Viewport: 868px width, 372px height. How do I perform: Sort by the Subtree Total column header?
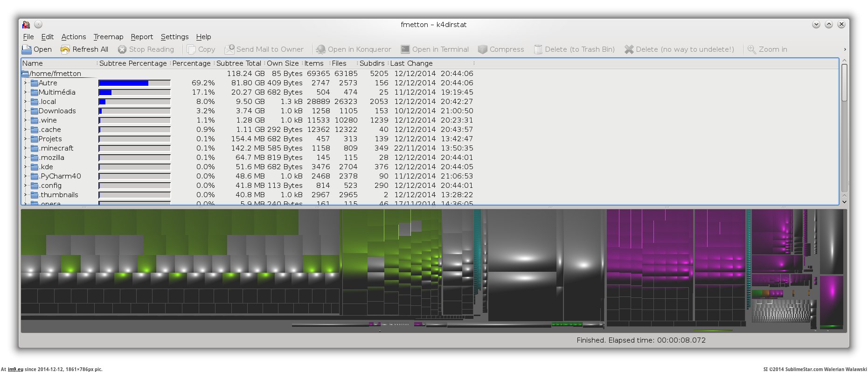[x=239, y=63]
